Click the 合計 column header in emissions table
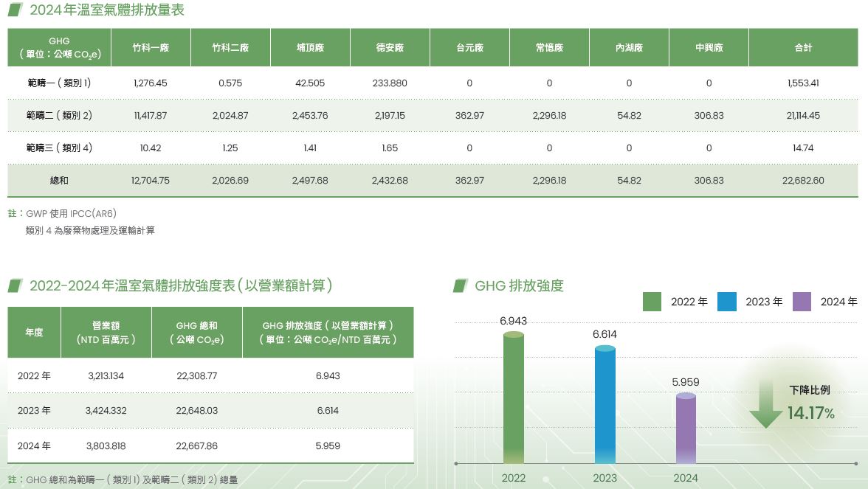 [x=803, y=48]
